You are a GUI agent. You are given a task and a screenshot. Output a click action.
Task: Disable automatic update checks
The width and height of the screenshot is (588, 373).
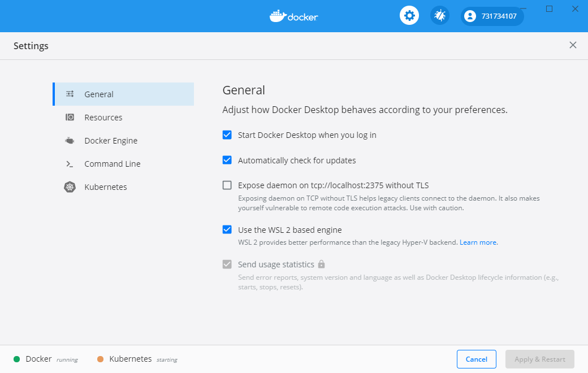227,160
